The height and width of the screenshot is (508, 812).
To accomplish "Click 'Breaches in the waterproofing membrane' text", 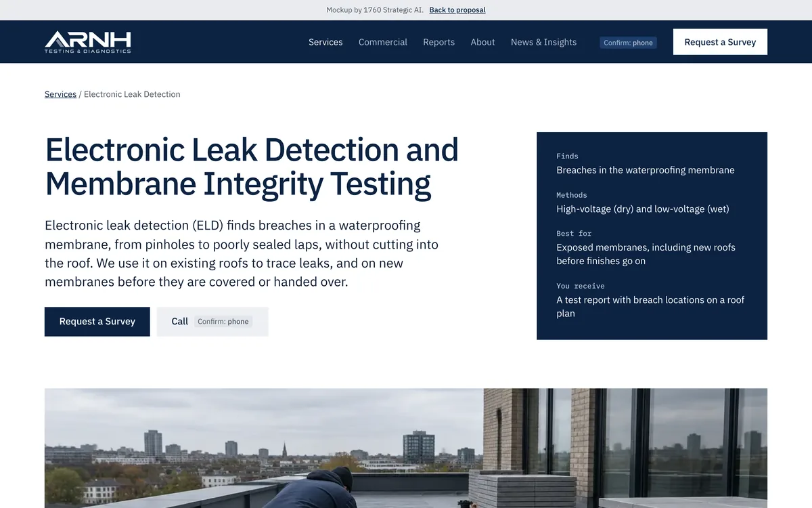I will (646, 170).
